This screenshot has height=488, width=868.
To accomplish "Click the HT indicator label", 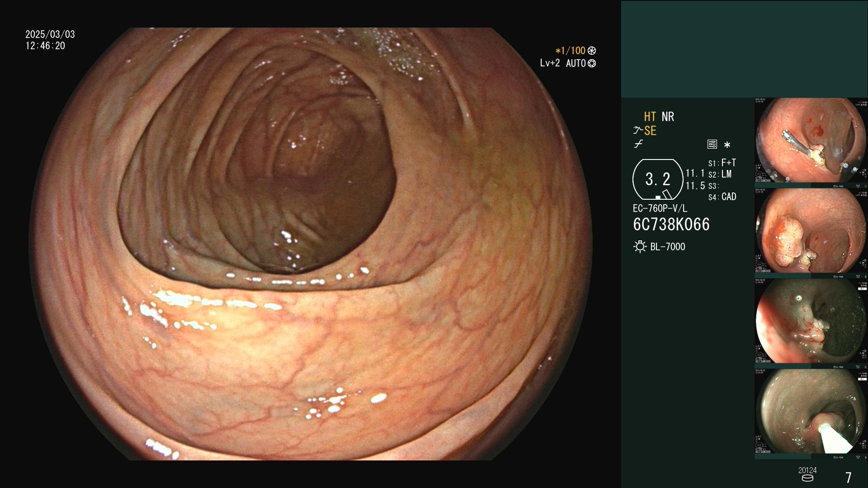I will click(650, 117).
